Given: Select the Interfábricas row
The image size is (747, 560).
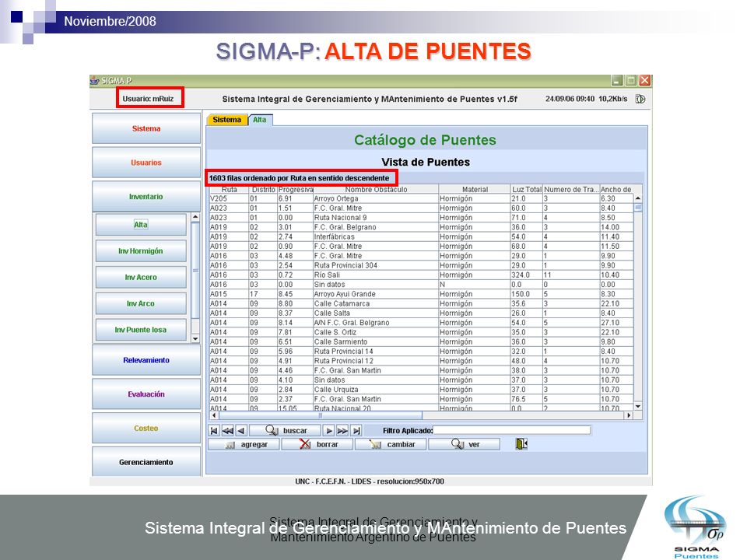Looking at the screenshot, I should point(422,236).
